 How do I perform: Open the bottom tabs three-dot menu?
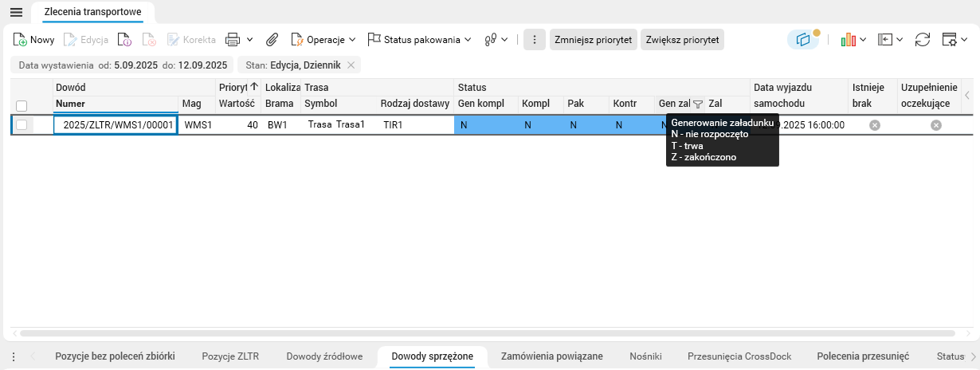point(13,356)
